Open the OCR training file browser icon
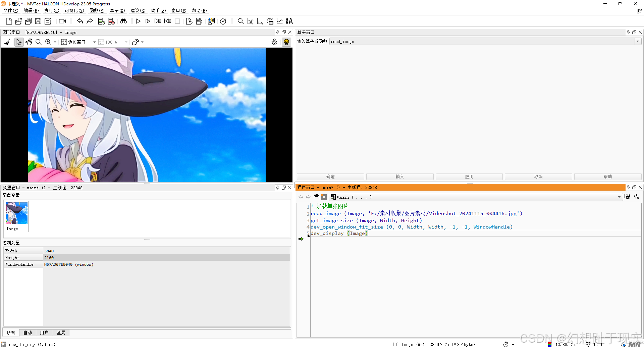 289,21
